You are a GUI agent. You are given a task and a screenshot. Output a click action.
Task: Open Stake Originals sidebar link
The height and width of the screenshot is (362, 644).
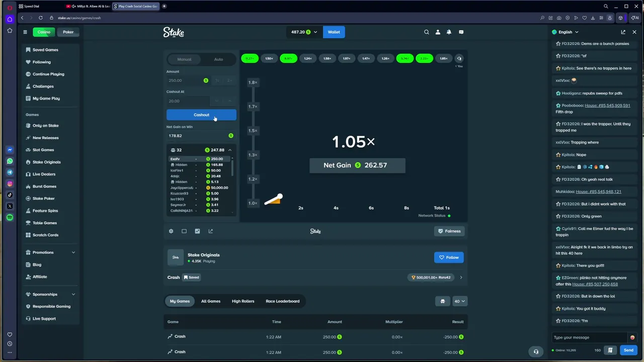coord(46,162)
